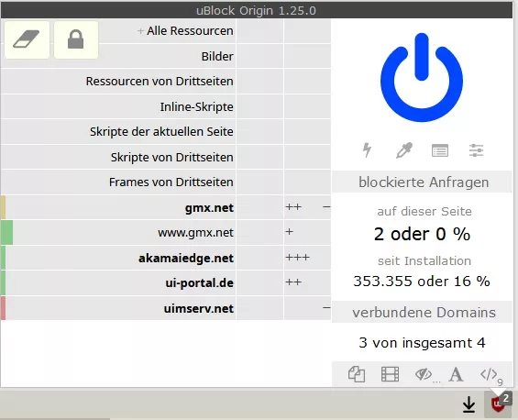The image size is (518, 420).
Task: Click the minus cell for uimserv.net
Action: pos(307,308)
